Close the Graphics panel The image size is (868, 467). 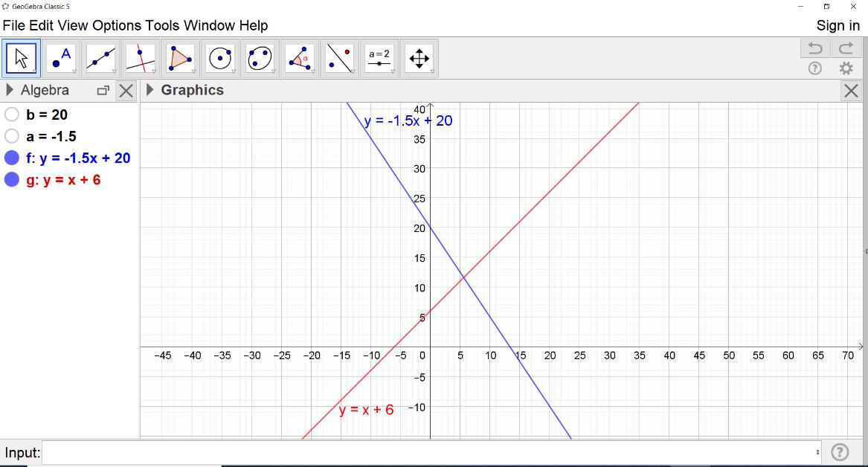852,91
